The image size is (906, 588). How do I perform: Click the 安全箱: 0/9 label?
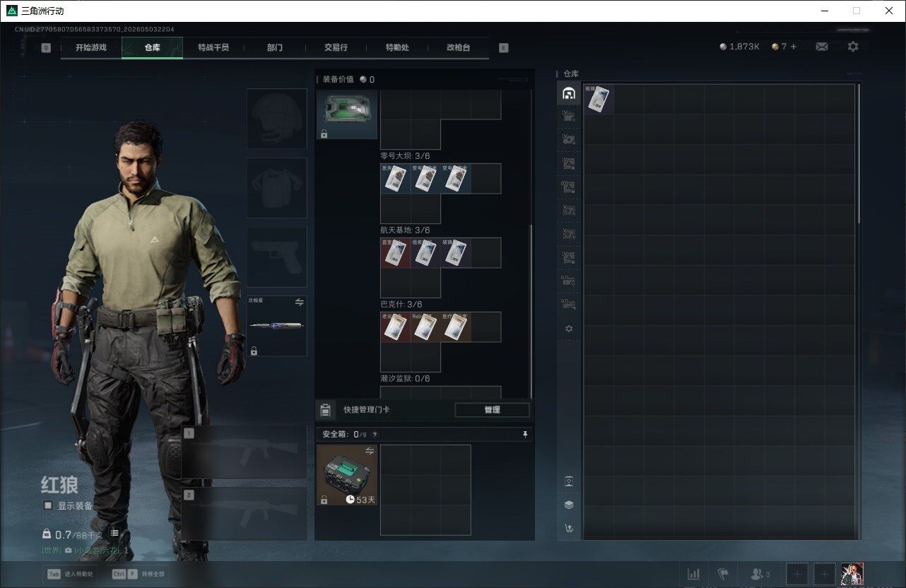tap(345, 435)
